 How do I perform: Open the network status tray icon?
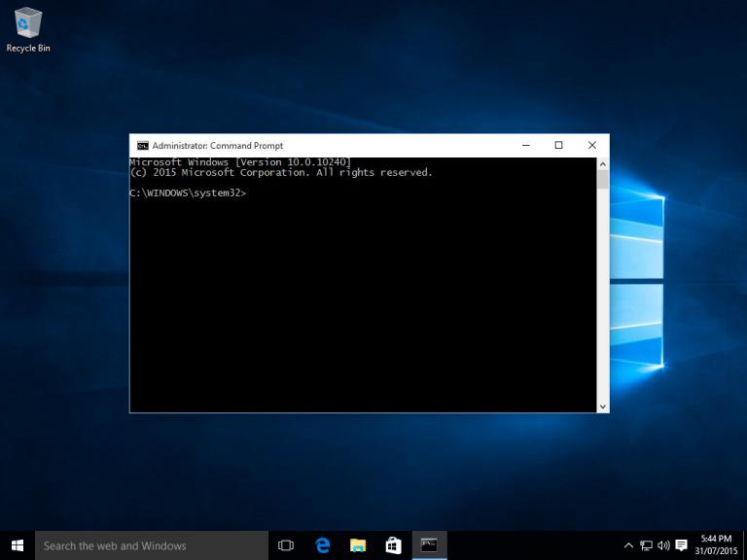click(x=646, y=545)
